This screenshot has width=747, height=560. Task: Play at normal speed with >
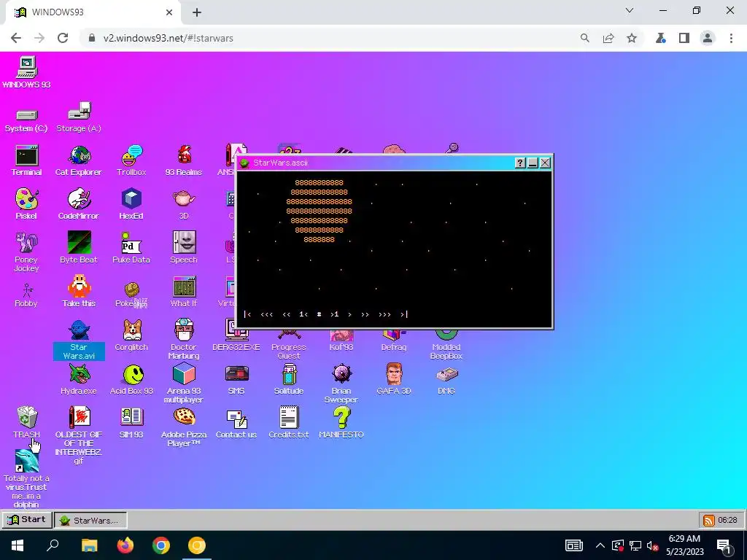[x=349, y=314]
